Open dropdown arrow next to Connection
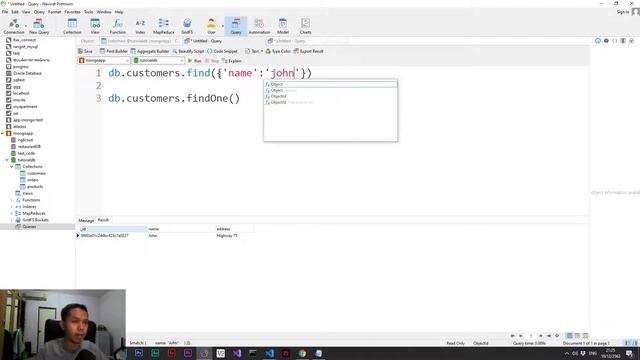Screen dimensions: 640x360 point(26,26)
